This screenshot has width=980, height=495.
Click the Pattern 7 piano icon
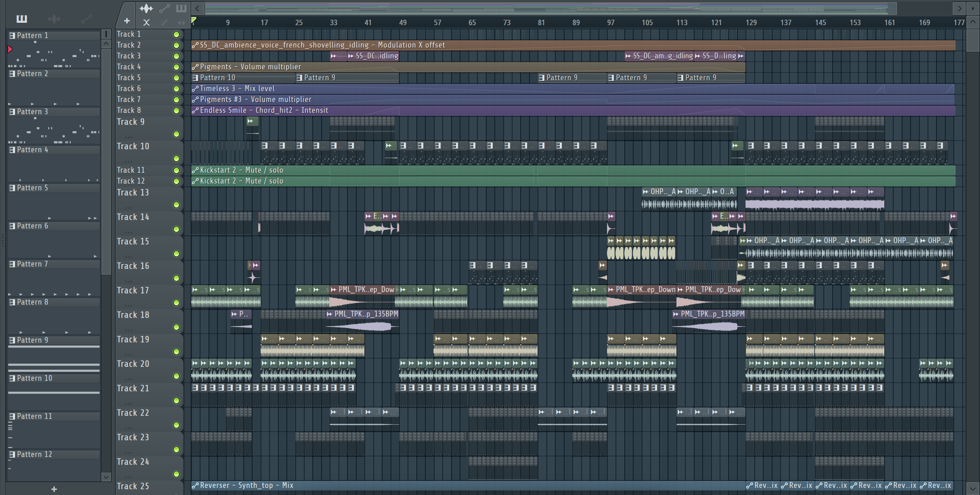click(x=12, y=264)
